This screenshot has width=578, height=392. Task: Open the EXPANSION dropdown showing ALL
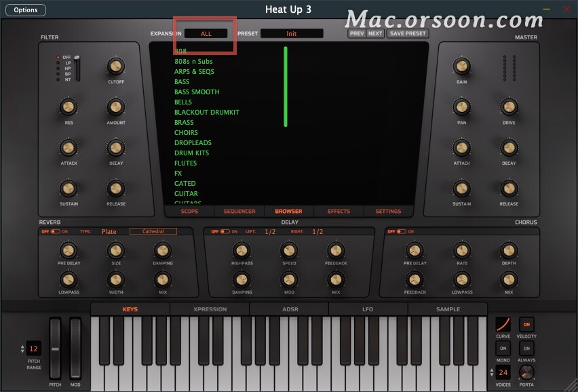pos(206,33)
